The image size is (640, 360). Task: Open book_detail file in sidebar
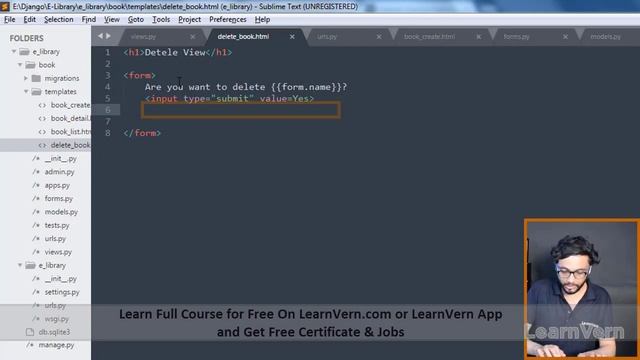(x=70, y=118)
